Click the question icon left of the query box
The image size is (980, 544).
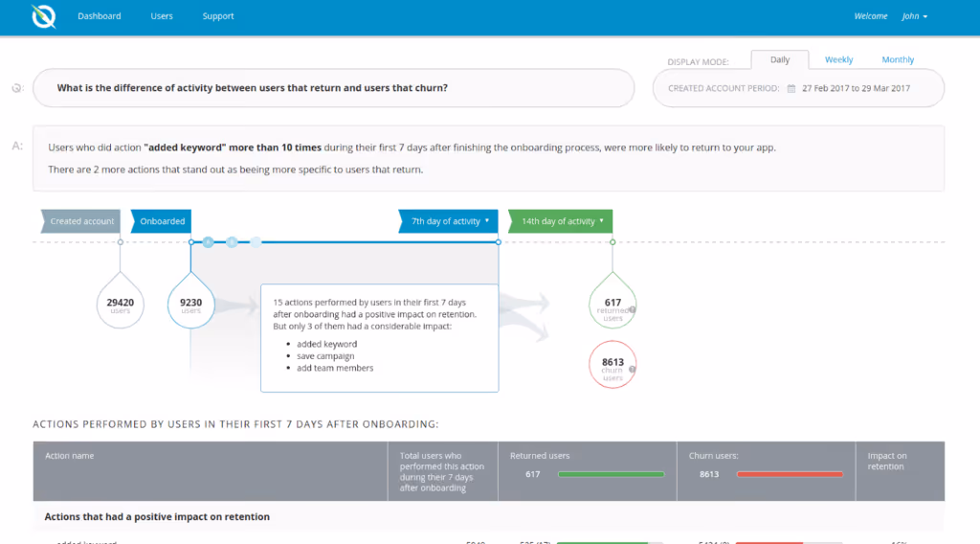17,88
